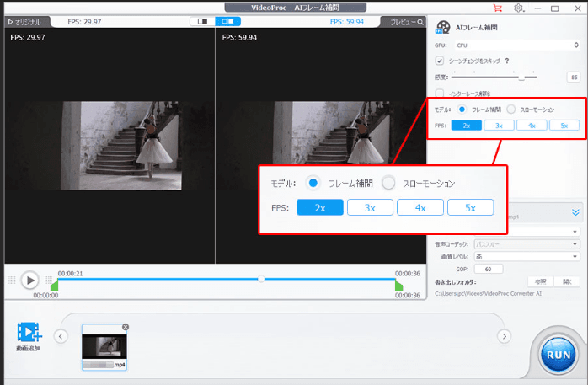Image resolution: width=588 pixels, height=385 pixels.
Task: Choose the 3x FPS multiplier button
Action: tap(499, 125)
